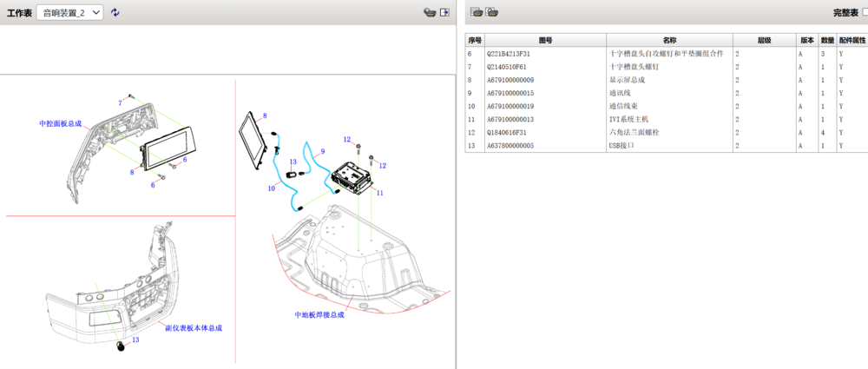Click the 图号 column header
868x369 pixels.
(545, 41)
